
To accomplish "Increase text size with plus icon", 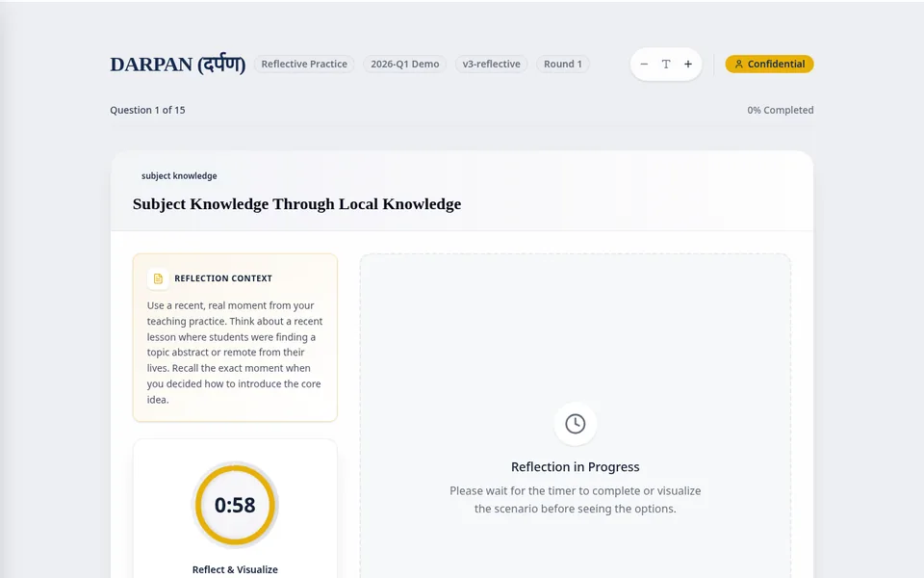I will click(x=687, y=65).
